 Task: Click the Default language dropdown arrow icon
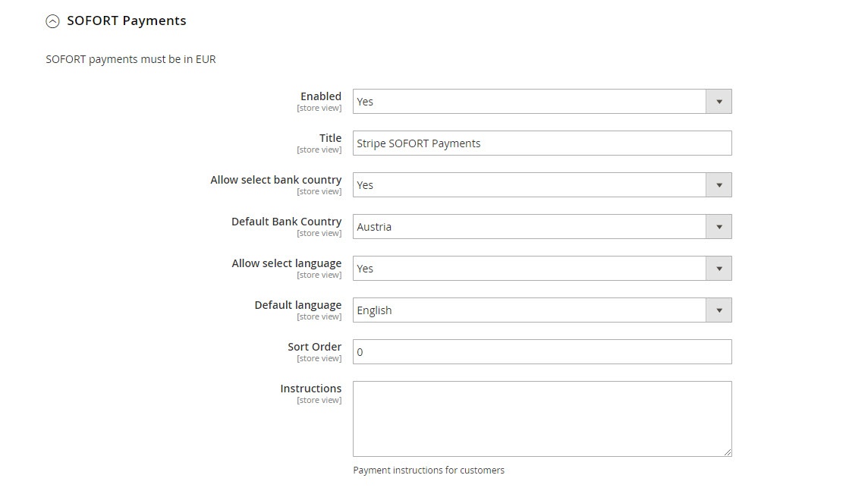719,310
